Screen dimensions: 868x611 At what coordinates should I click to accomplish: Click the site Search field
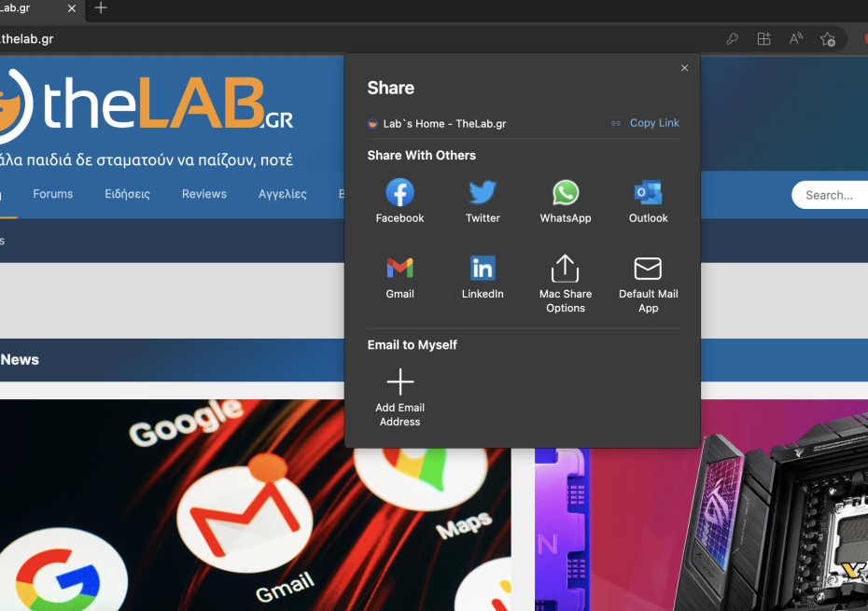pyautogui.click(x=830, y=195)
